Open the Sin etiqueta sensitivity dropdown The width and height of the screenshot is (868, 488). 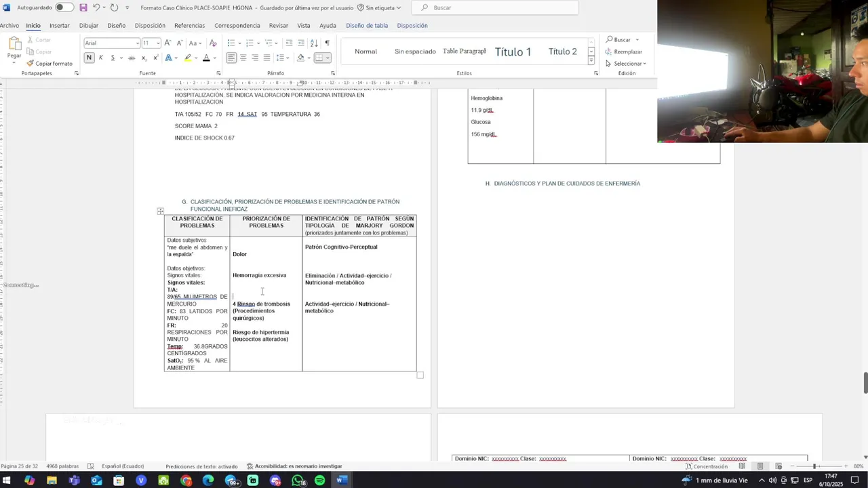point(379,7)
